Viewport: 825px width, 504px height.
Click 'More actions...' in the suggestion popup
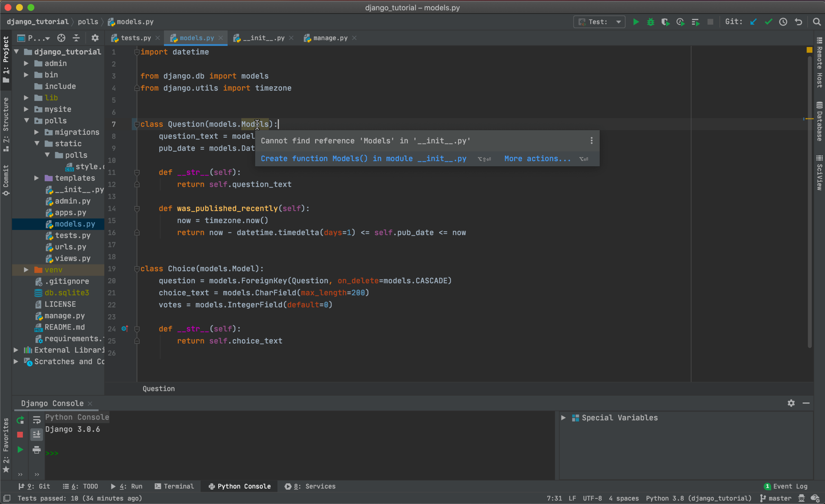[x=537, y=158]
